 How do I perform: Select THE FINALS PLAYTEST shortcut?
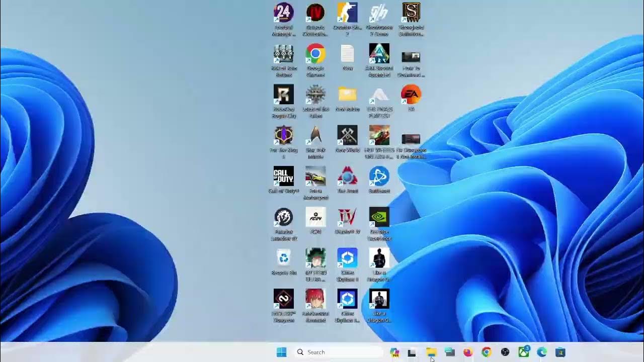[x=379, y=102]
